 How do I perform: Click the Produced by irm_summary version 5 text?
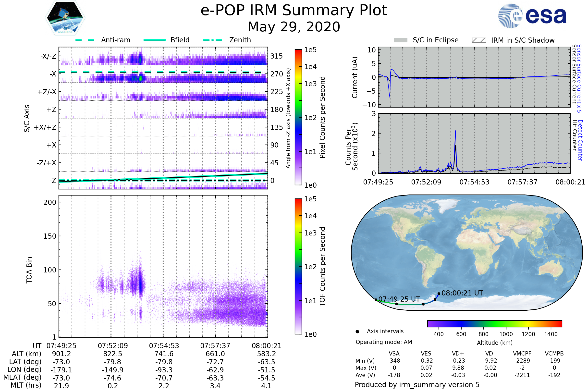click(x=417, y=385)
